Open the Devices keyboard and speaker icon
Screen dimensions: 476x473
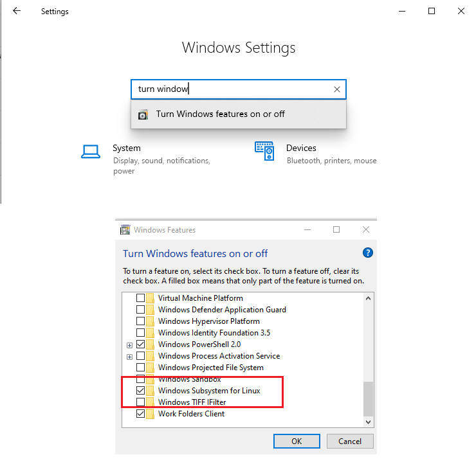point(264,150)
